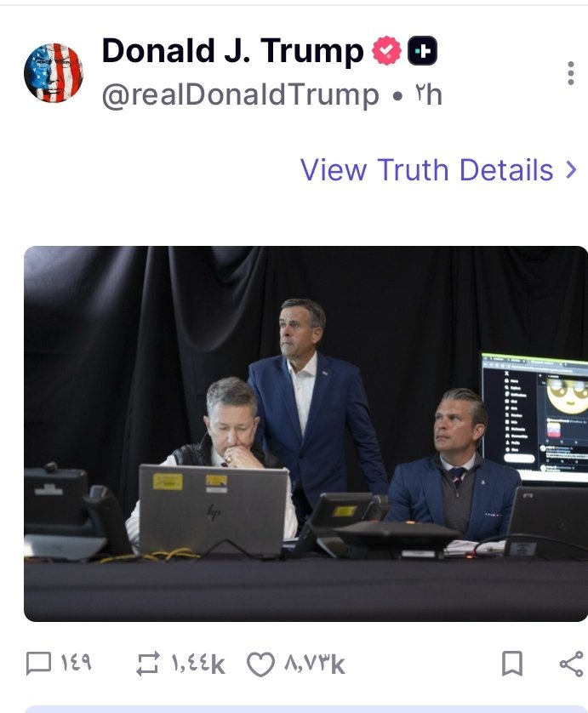The image size is (588, 713).
Task: Like the post with heart icon
Action: 260,665
